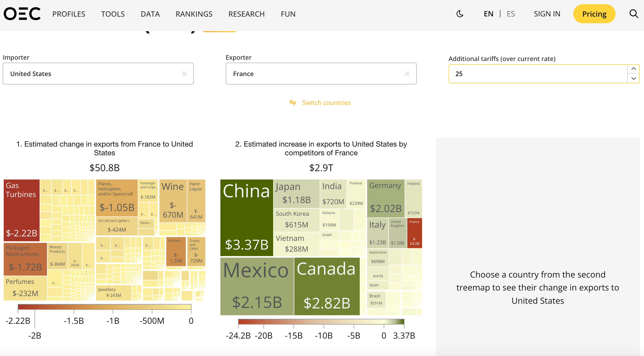This screenshot has width=644, height=356.
Task: Select the Hard Liquor tile
Action: coord(196,201)
